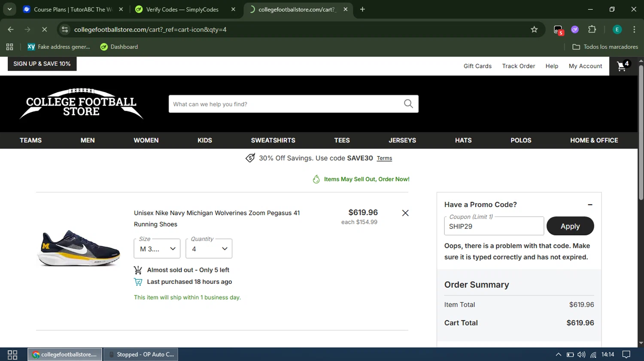The height and width of the screenshot is (361, 644).
Task: Open the Windows task view button
Action: (12, 355)
